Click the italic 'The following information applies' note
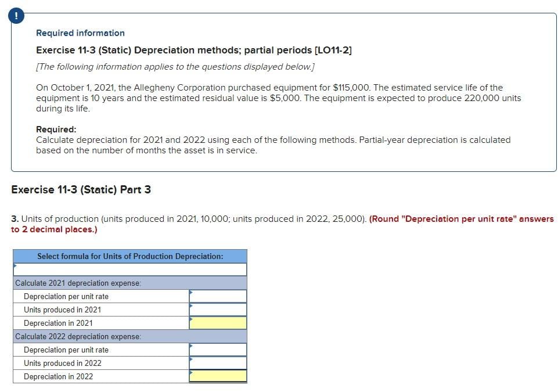Screen dimensions: 558x392 pyautogui.click(x=175, y=67)
